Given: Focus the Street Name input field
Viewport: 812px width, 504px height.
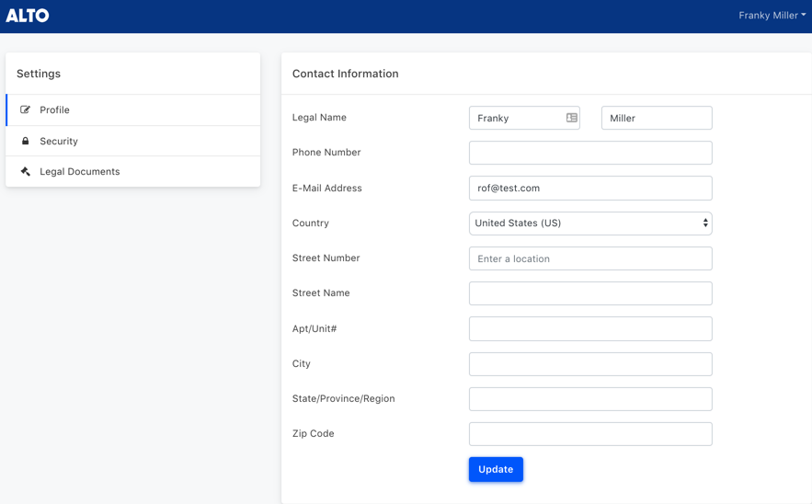Looking at the screenshot, I should [590, 293].
